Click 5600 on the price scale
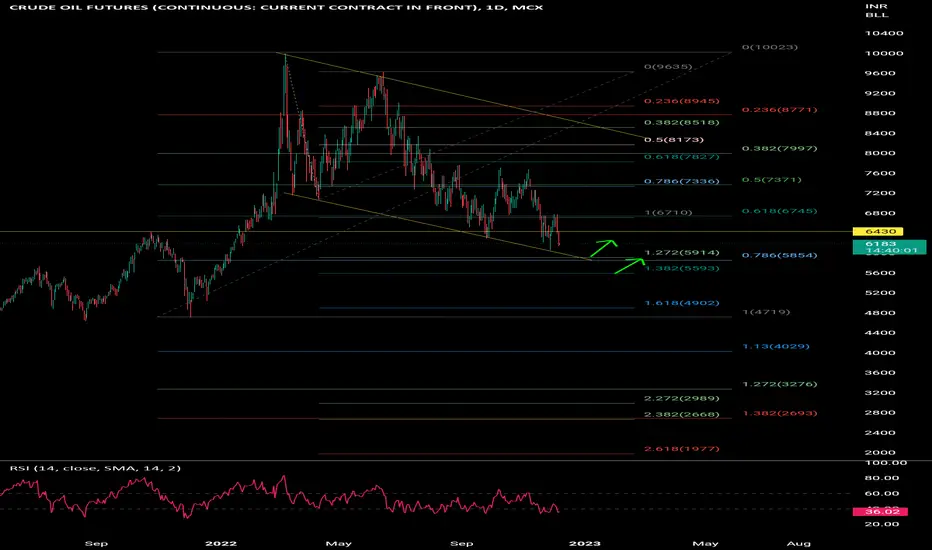The height and width of the screenshot is (550, 932). (880, 273)
